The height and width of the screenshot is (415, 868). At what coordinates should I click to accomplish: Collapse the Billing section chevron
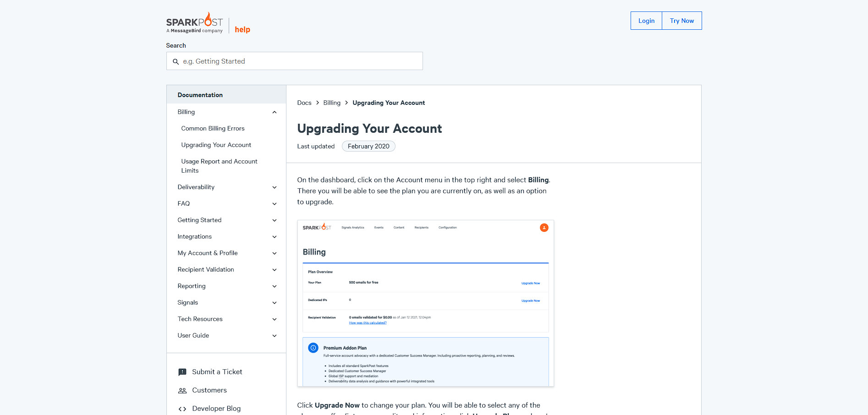click(275, 112)
